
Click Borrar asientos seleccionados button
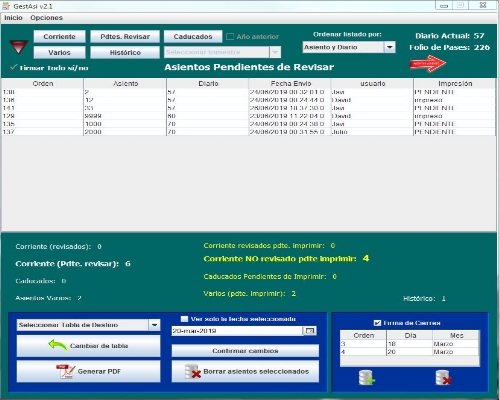245,371
